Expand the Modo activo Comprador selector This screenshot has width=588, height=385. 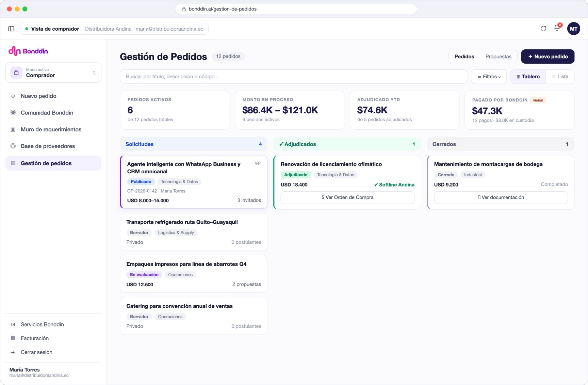click(53, 73)
